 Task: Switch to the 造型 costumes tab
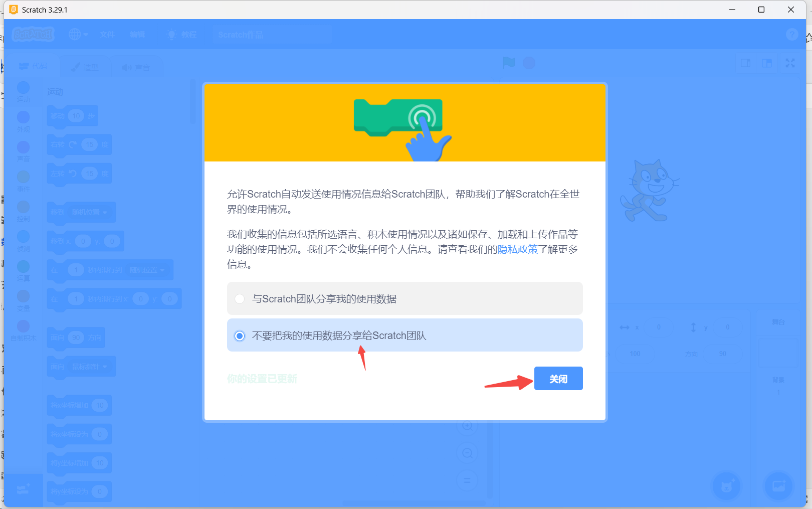(86, 67)
